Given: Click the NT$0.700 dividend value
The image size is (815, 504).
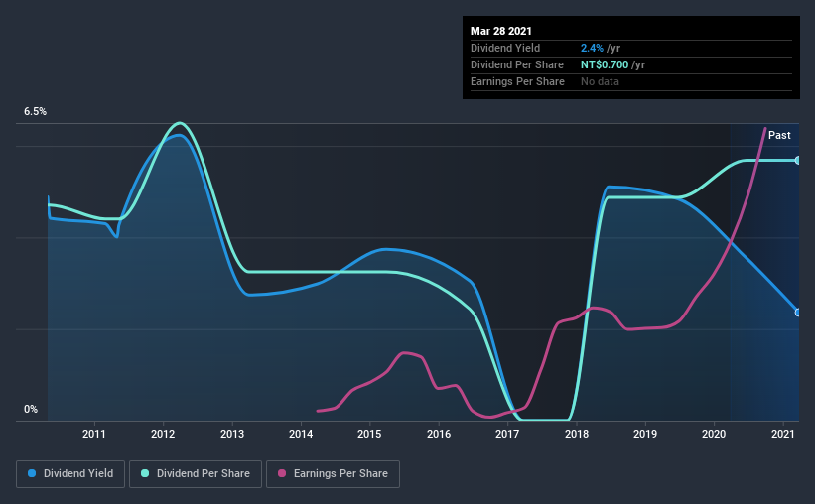Looking at the screenshot, I should tap(605, 64).
